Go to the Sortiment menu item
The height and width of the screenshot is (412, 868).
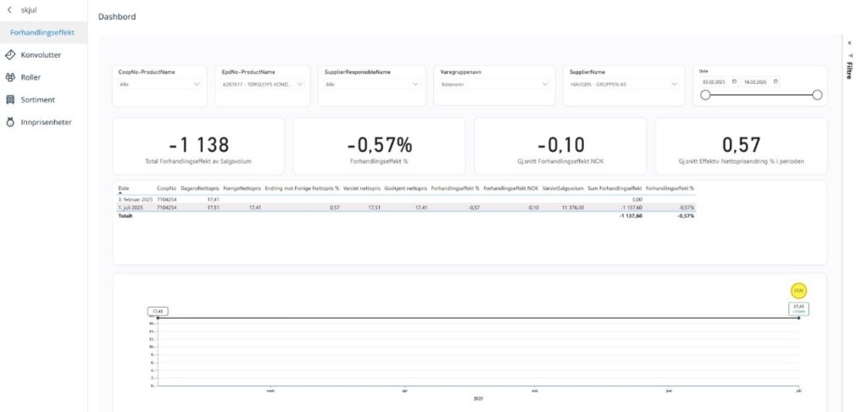click(36, 99)
